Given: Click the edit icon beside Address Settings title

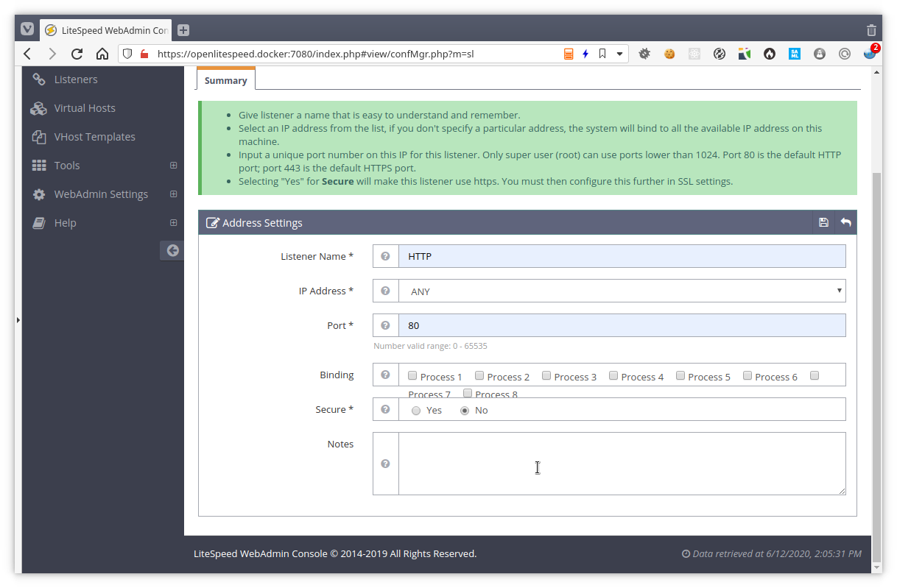Looking at the screenshot, I should coord(213,222).
